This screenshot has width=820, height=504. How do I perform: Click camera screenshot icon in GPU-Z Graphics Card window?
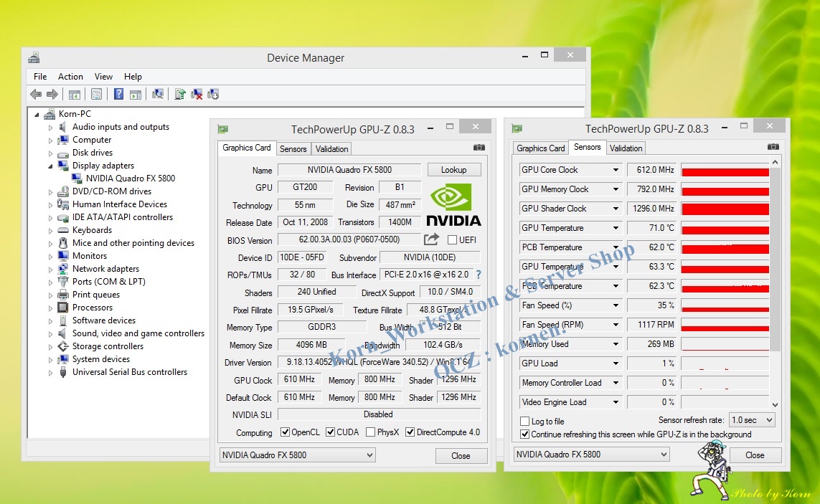479,148
